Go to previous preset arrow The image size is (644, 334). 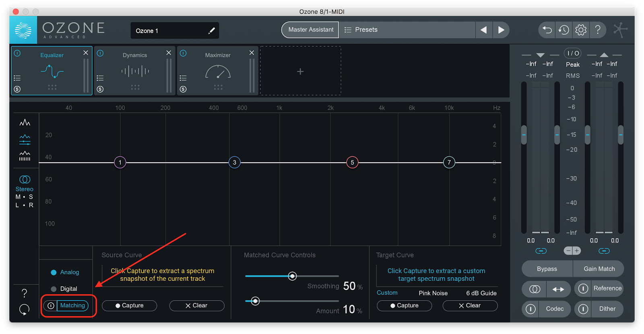click(x=484, y=30)
